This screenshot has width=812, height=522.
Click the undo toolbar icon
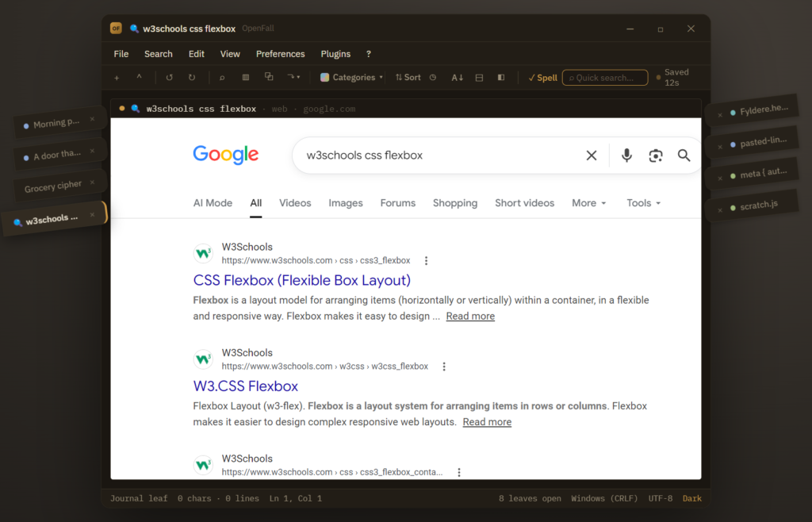tap(170, 78)
